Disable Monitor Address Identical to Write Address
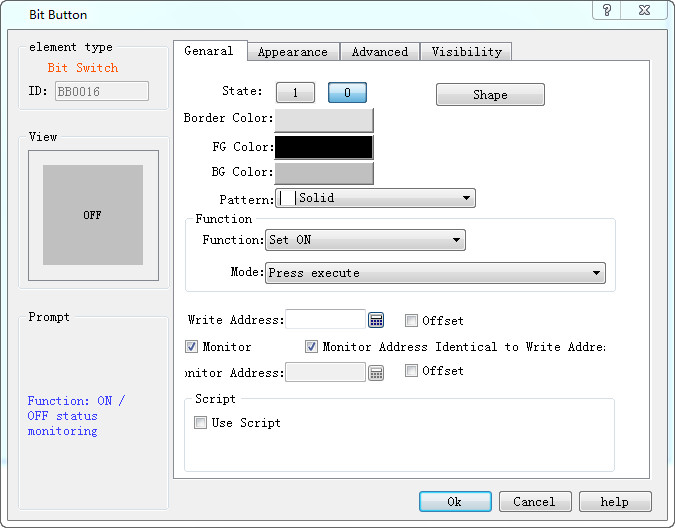Image resolution: width=675 pixels, height=528 pixels. pyautogui.click(x=312, y=347)
